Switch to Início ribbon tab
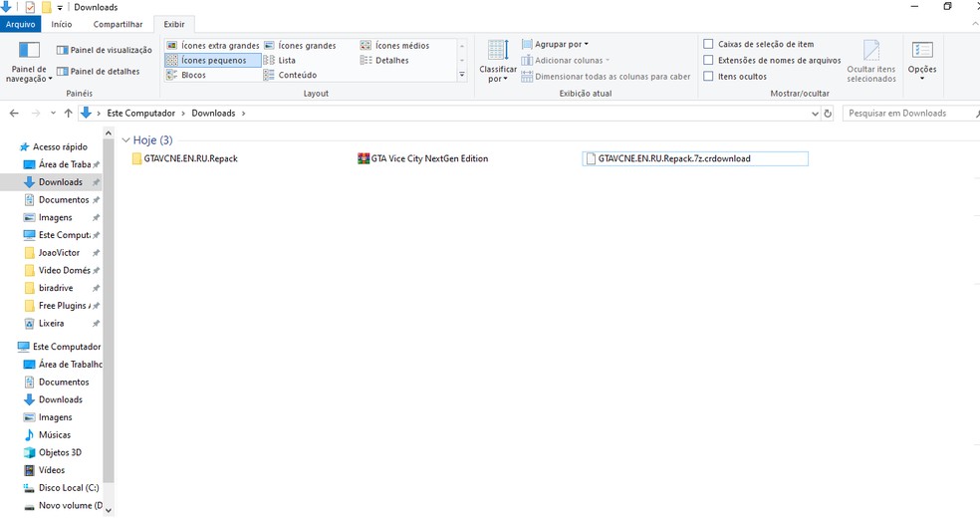 (x=62, y=24)
